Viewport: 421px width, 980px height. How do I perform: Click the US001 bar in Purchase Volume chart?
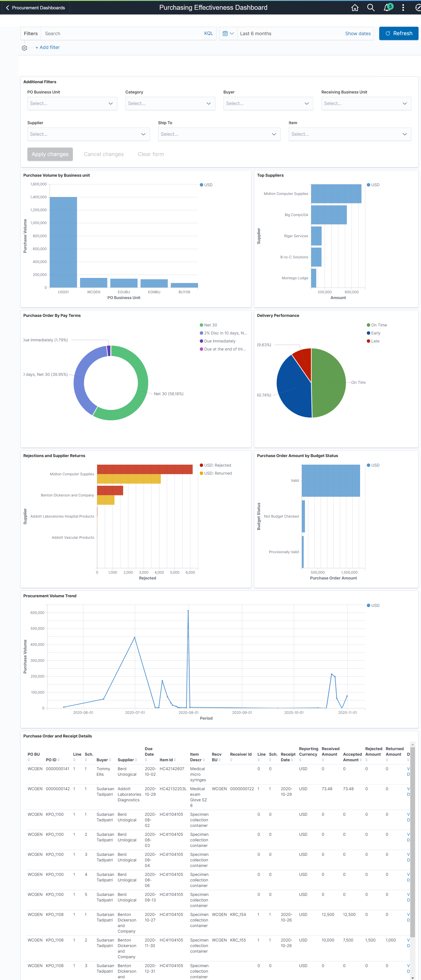click(63, 242)
